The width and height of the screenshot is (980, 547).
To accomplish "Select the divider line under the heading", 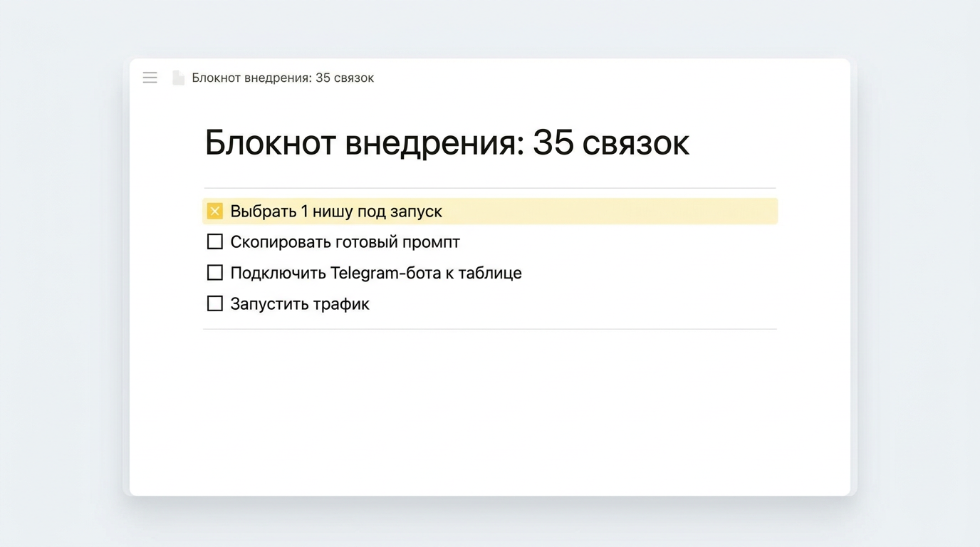I will (x=490, y=188).
